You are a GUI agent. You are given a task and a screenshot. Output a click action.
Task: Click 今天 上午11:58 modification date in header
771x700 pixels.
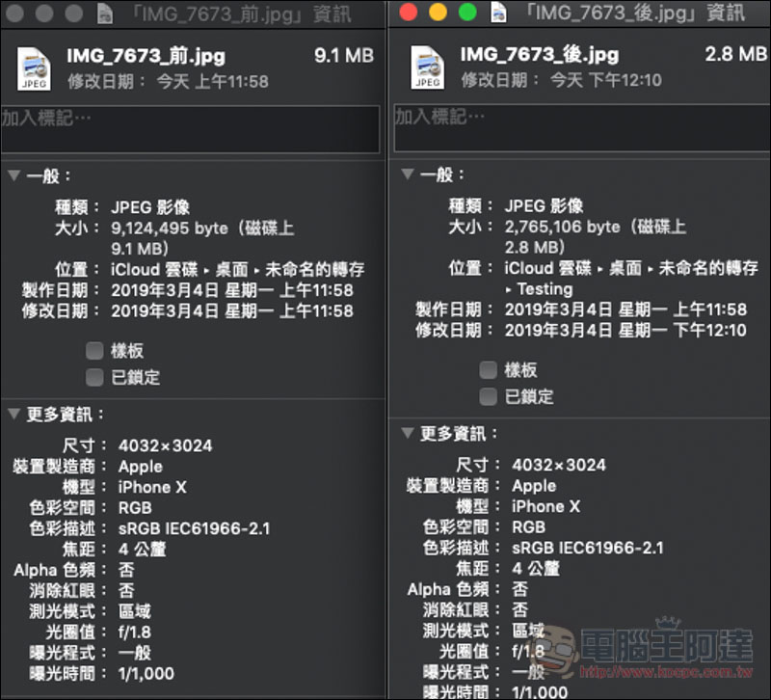[212, 82]
